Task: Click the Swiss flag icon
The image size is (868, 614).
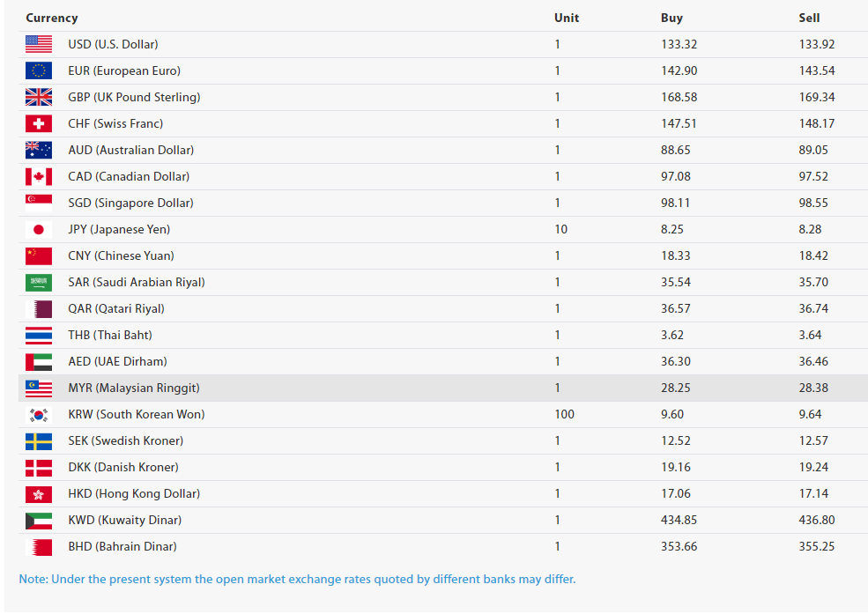Action: 39,124
